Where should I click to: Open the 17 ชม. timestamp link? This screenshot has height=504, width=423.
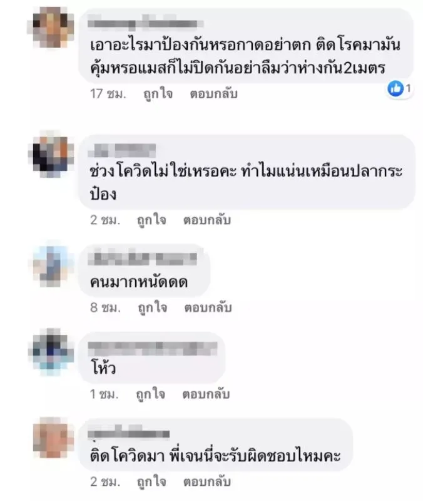(x=108, y=93)
